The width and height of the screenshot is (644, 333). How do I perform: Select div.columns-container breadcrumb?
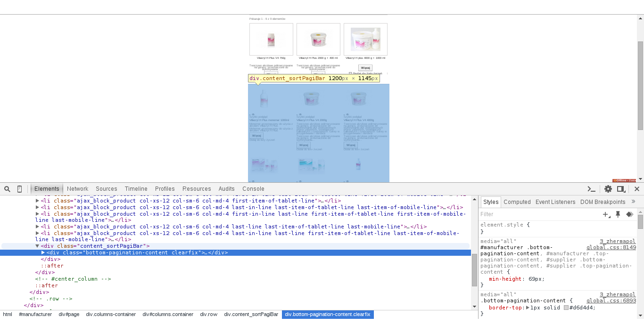[111, 314]
